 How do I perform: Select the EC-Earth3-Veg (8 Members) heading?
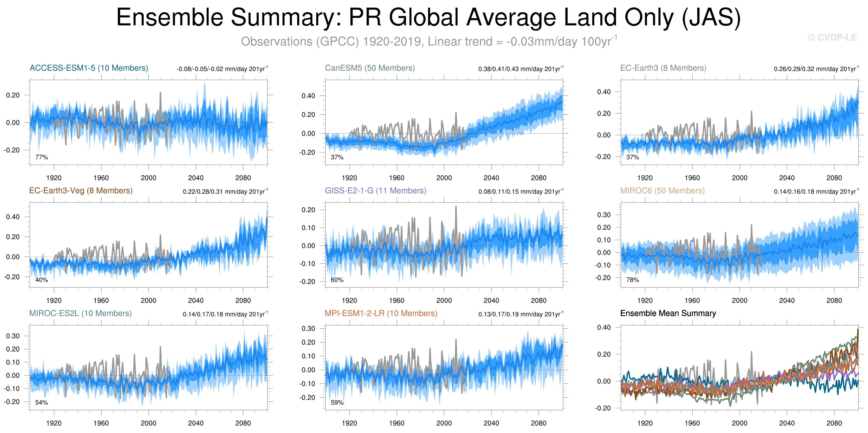pos(81,191)
